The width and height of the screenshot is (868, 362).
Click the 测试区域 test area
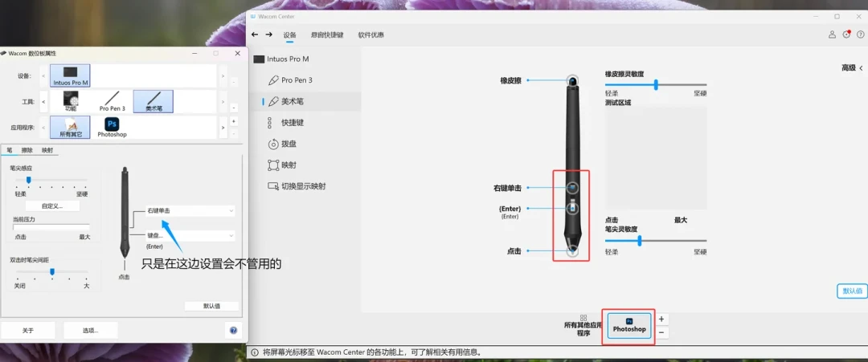coord(656,158)
